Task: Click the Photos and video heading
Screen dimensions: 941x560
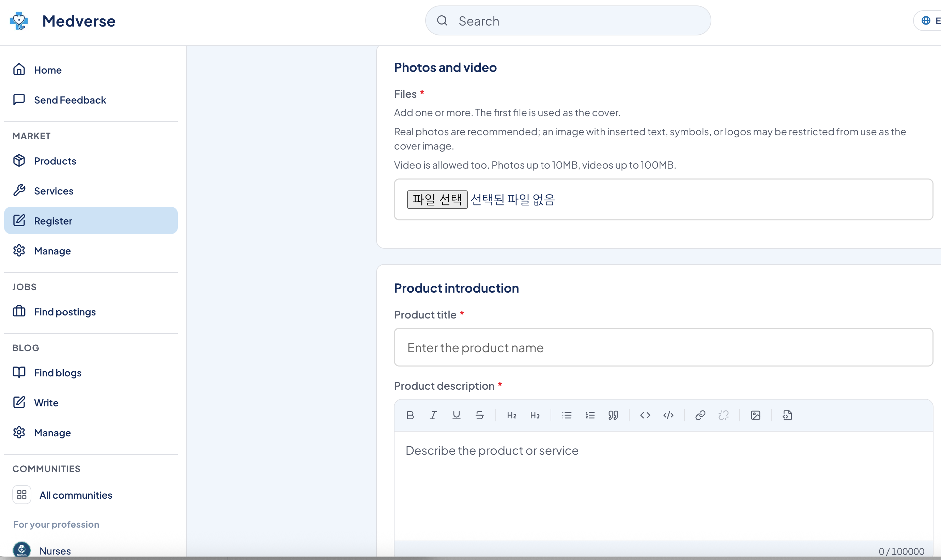Action: [445, 67]
